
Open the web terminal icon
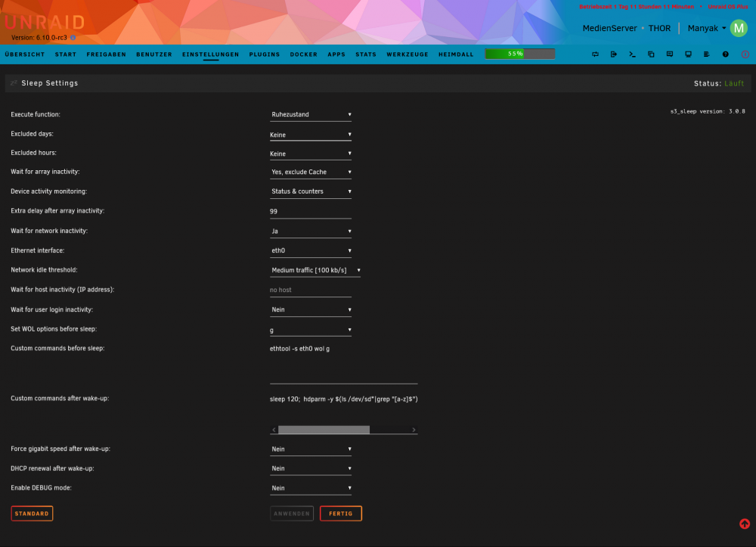pyautogui.click(x=632, y=54)
